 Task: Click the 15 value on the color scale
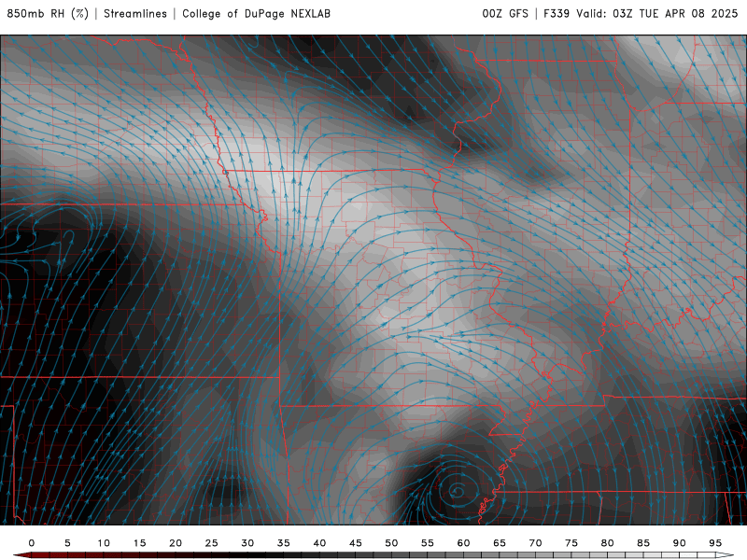[139, 543]
